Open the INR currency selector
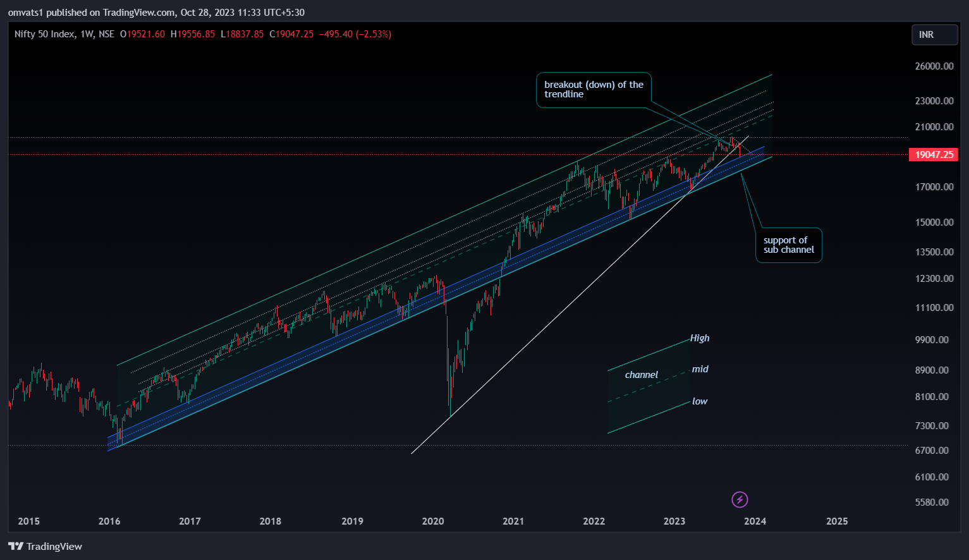 click(x=934, y=35)
